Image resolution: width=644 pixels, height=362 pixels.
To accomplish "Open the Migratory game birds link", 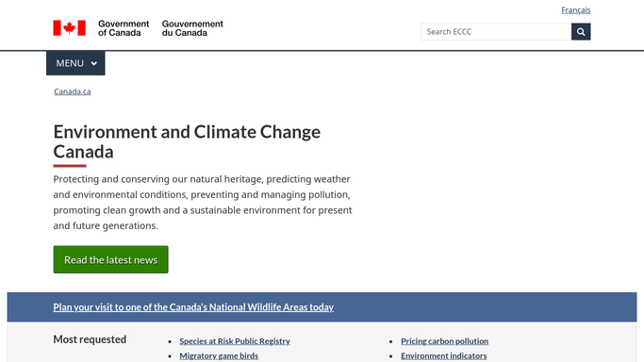I will 219,355.
